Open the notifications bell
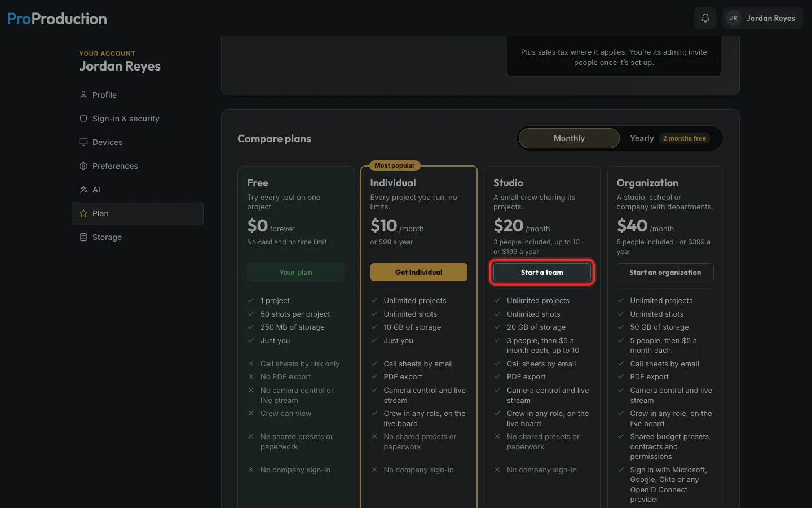 click(705, 18)
